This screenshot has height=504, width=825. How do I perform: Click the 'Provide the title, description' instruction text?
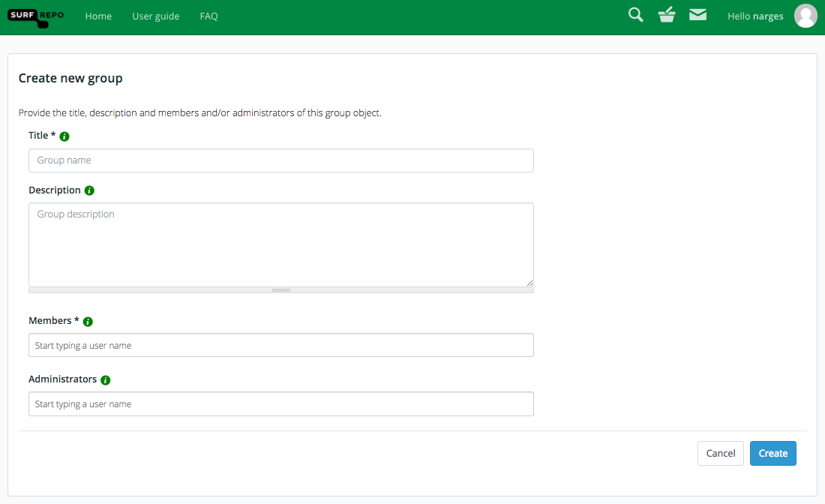(200, 113)
